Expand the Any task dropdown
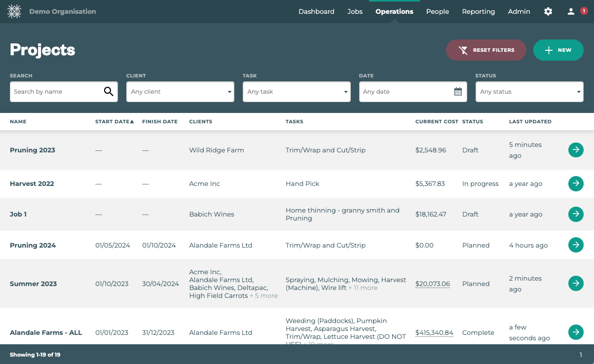The height and width of the screenshot is (364, 594). pyautogui.click(x=297, y=92)
